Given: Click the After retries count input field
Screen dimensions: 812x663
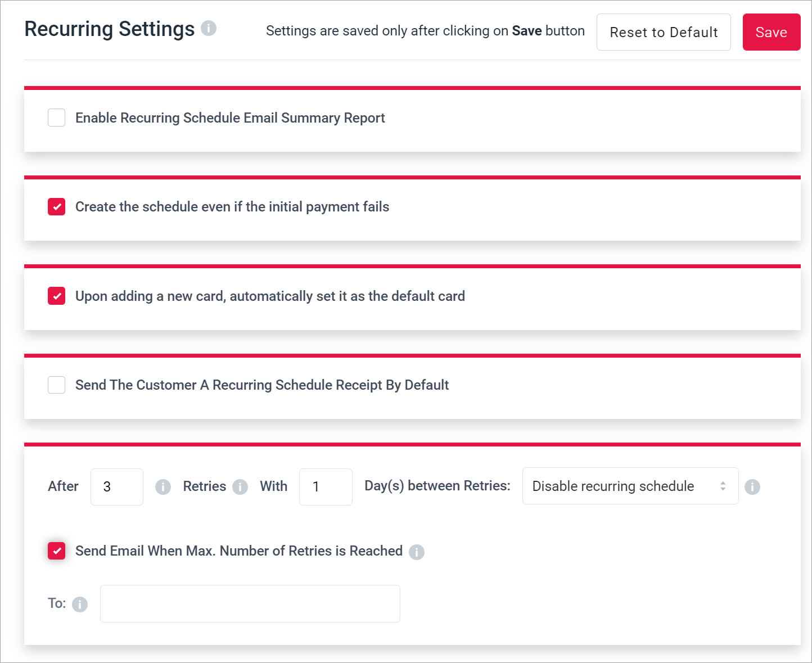Looking at the screenshot, I should point(117,487).
